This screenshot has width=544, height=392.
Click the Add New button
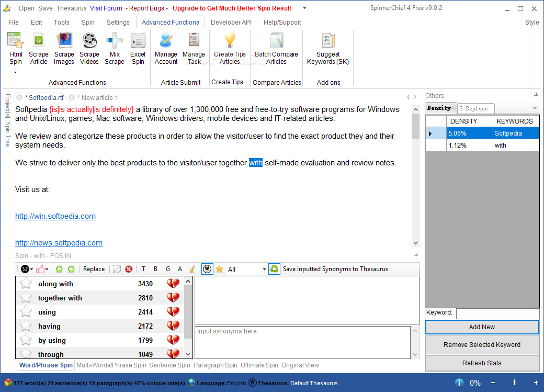tap(482, 327)
